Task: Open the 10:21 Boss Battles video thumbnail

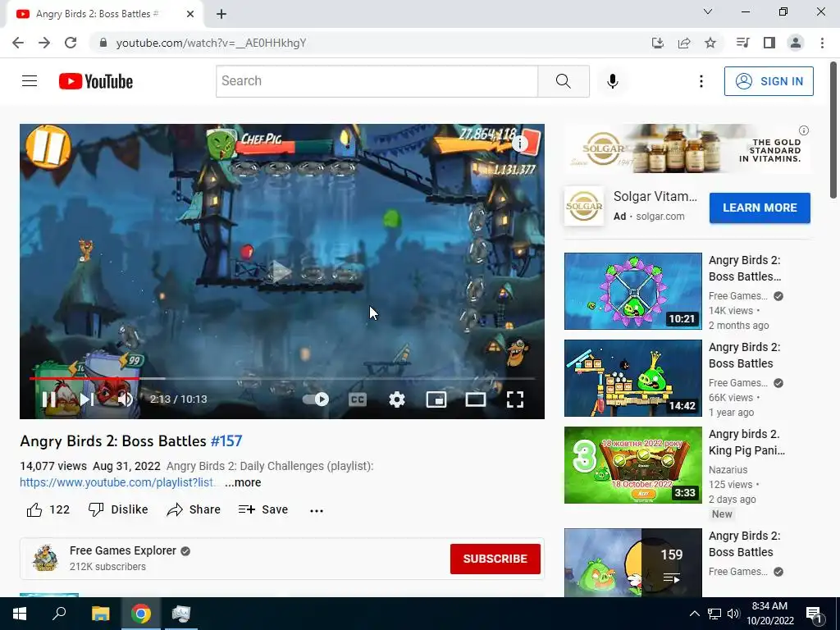Action: [632, 291]
